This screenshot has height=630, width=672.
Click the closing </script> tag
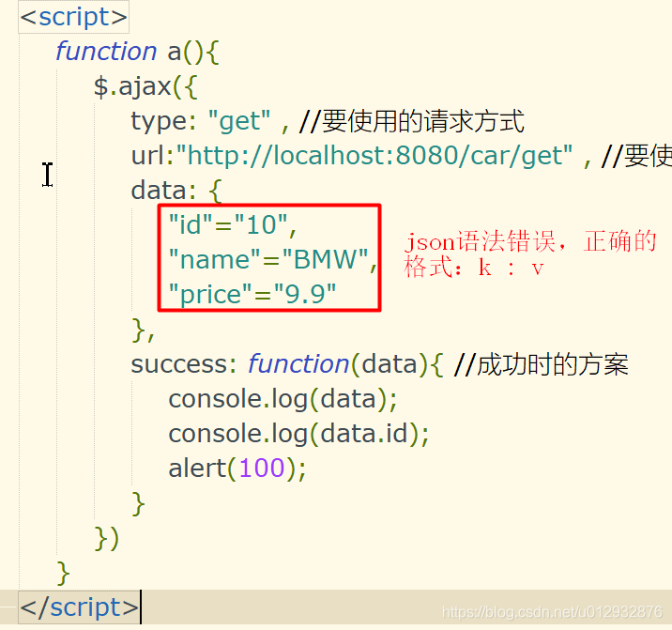[79, 607]
